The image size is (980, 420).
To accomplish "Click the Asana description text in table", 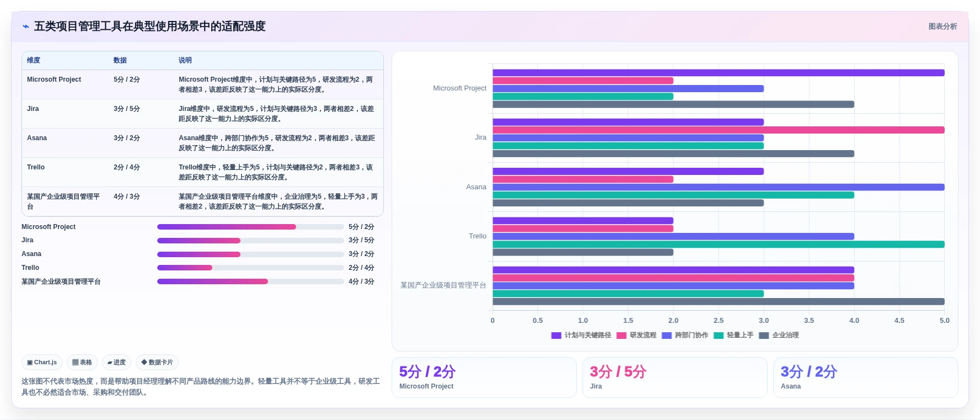I will pos(277,143).
